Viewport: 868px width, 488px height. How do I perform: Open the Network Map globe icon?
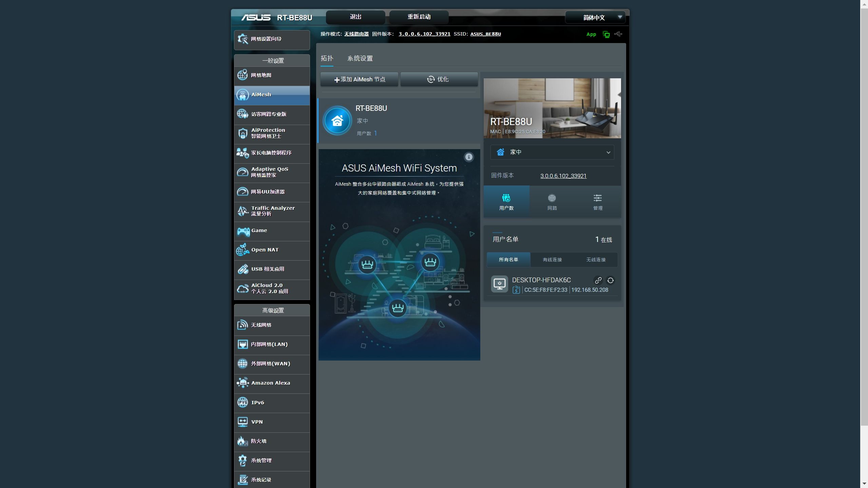click(243, 75)
